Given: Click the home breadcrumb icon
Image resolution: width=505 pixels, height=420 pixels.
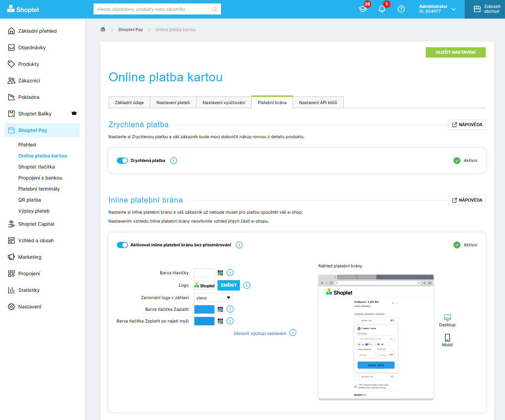Looking at the screenshot, I should tap(103, 29).
